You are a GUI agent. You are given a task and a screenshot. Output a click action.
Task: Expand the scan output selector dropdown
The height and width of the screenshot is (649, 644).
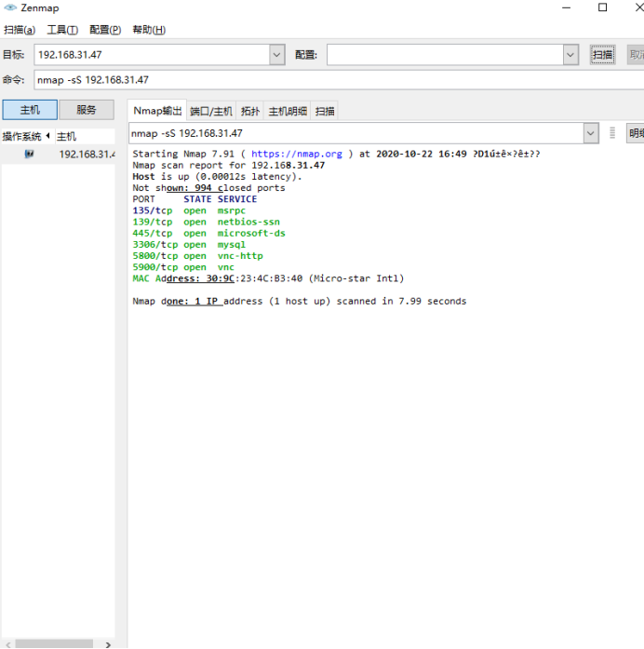point(591,133)
